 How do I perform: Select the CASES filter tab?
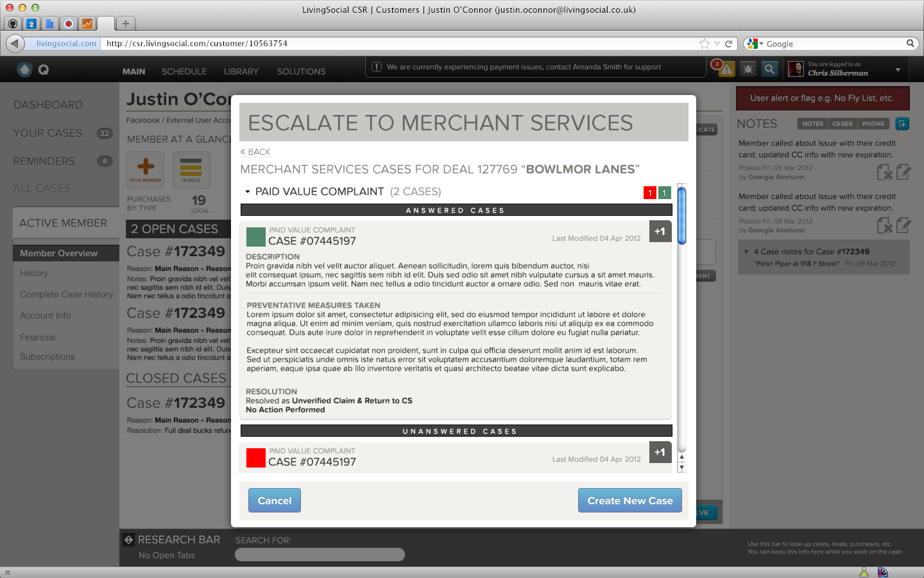click(x=843, y=123)
